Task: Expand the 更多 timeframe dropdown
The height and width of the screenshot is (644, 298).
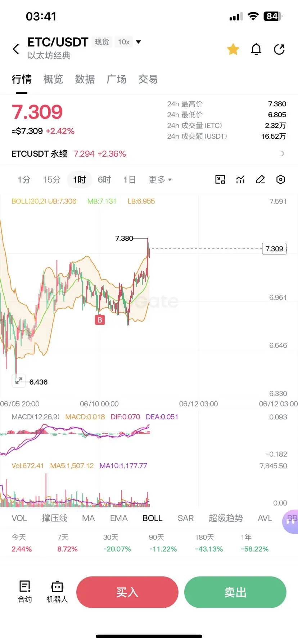Action: pyautogui.click(x=160, y=179)
